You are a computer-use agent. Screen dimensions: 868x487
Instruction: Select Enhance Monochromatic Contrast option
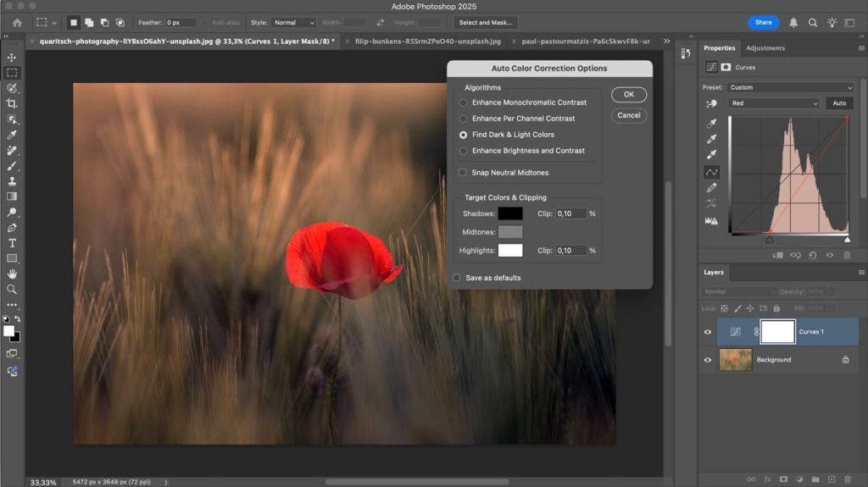(523, 102)
